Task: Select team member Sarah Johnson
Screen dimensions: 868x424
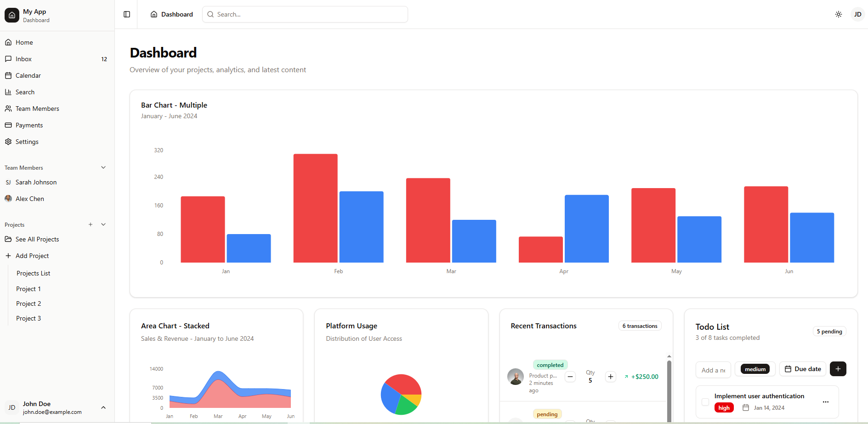Action: pos(57,182)
